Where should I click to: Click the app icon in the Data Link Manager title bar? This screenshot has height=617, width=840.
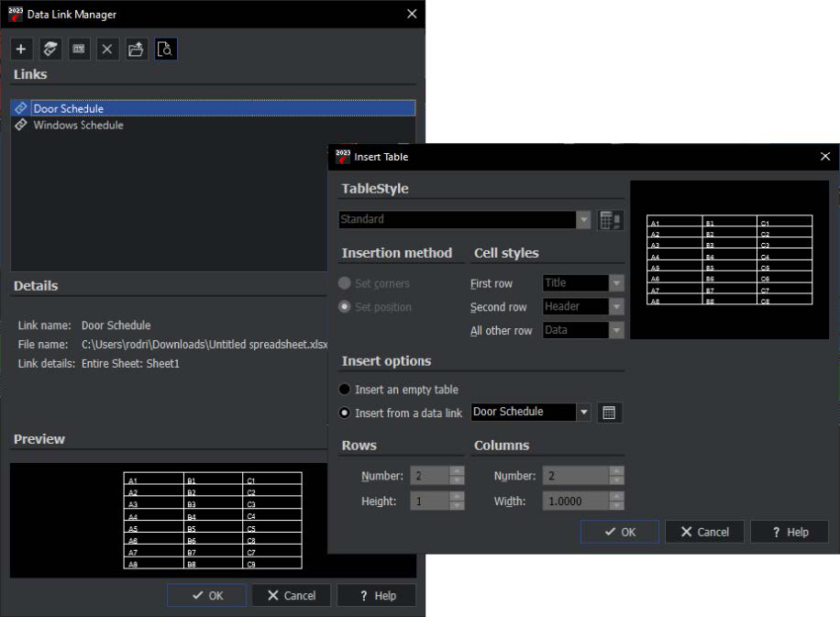[x=16, y=14]
